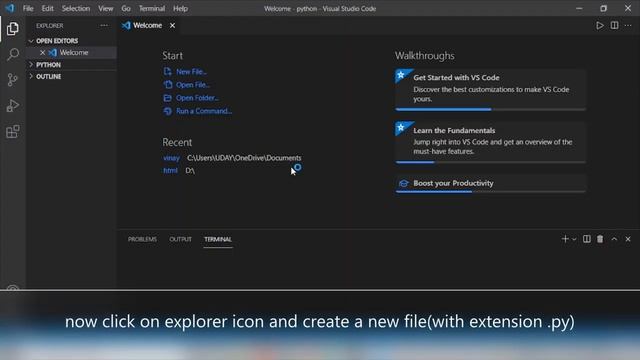The height and width of the screenshot is (360, 640).
Task: Click the star badge on Get Started card
Action: point(401,75)
